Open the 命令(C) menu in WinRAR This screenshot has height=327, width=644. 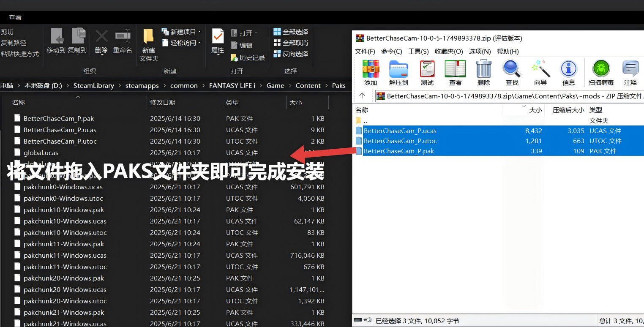tap(392, 51)
